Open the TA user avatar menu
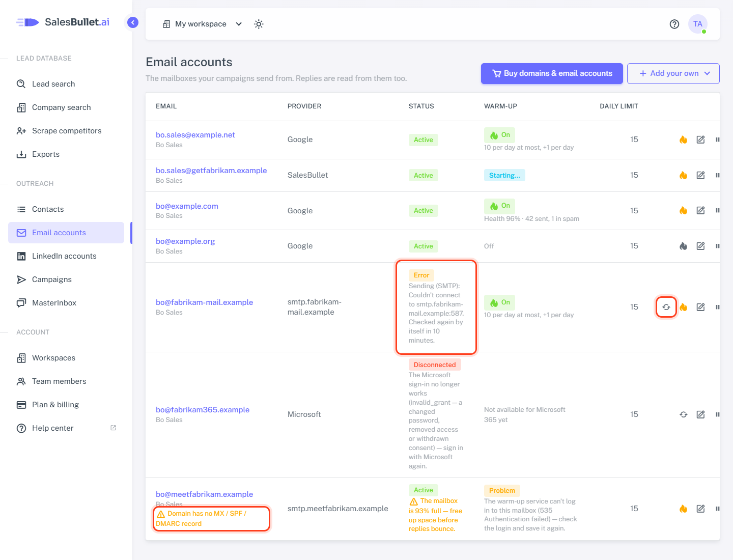This screenshot has height=560, width=733. pyautogui.click(x=698, y=24)
